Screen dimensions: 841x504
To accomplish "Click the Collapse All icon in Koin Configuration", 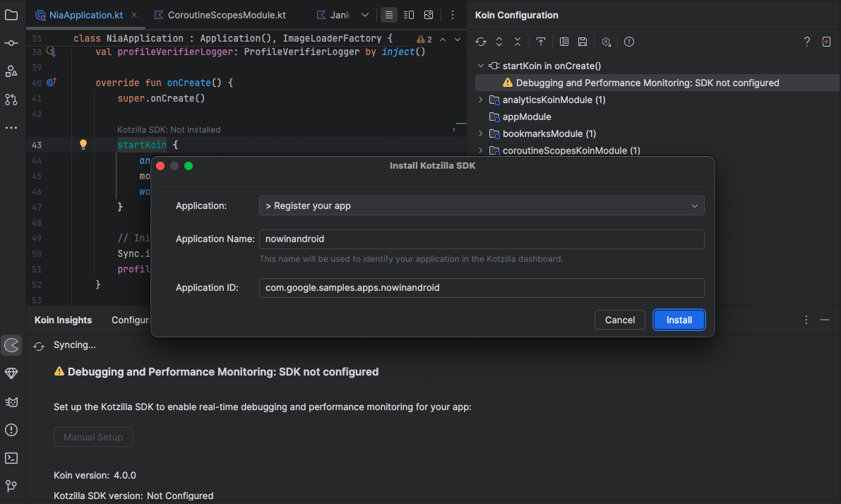I will tap(518, 42).
